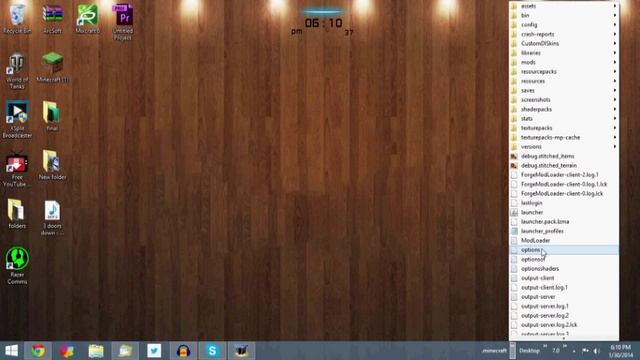
Task: Open Free YouTube downloader shortcut
Action: [17, 168]
